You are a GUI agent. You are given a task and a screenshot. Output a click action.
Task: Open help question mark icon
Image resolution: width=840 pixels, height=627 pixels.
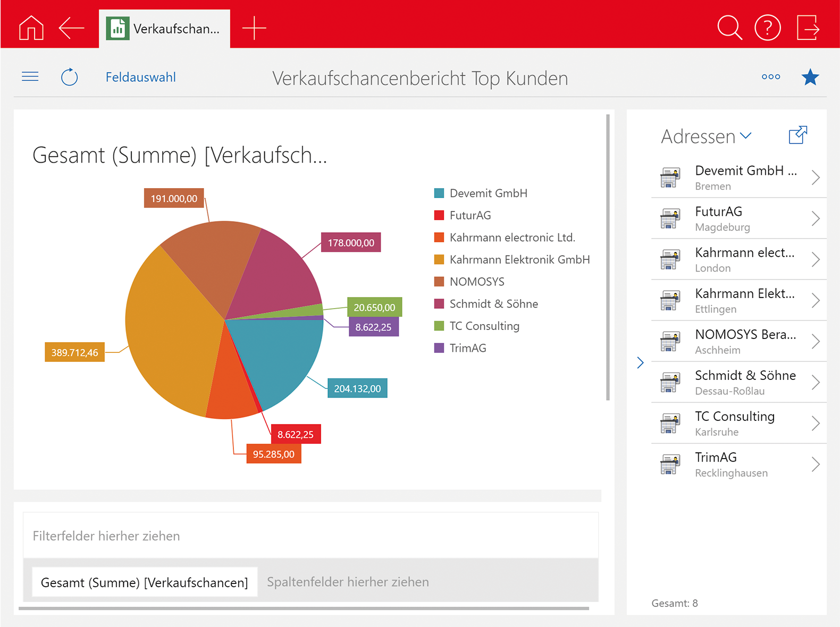tap(767, 28)
